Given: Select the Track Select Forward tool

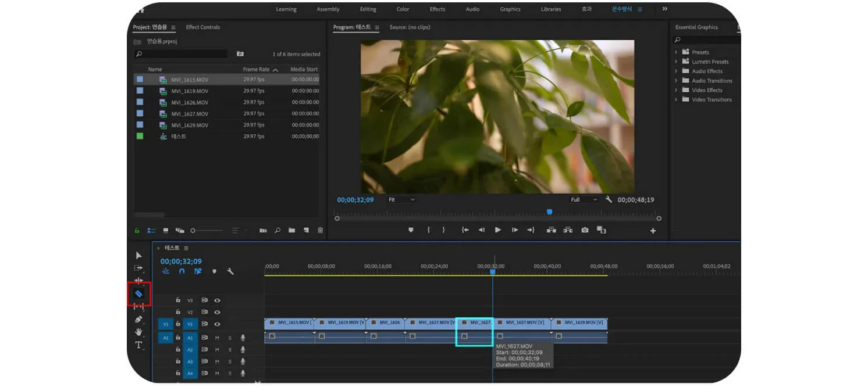Looking at the screenshot, I should coord(138,268).
